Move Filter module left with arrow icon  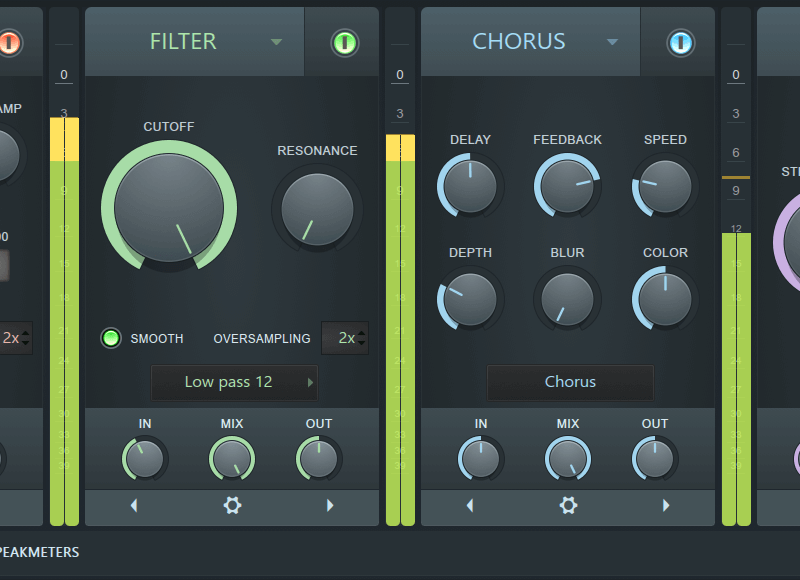coord(135,506)
